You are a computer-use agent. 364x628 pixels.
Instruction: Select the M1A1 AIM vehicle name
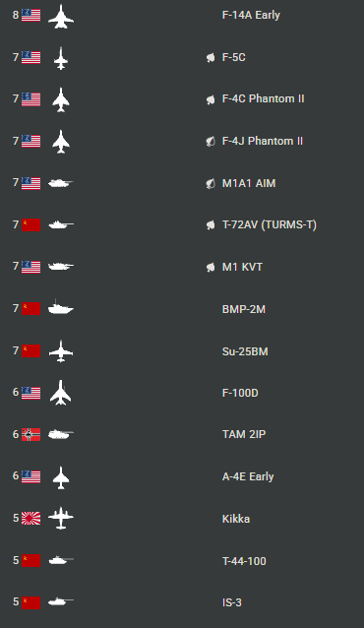(x=249, y=183)
